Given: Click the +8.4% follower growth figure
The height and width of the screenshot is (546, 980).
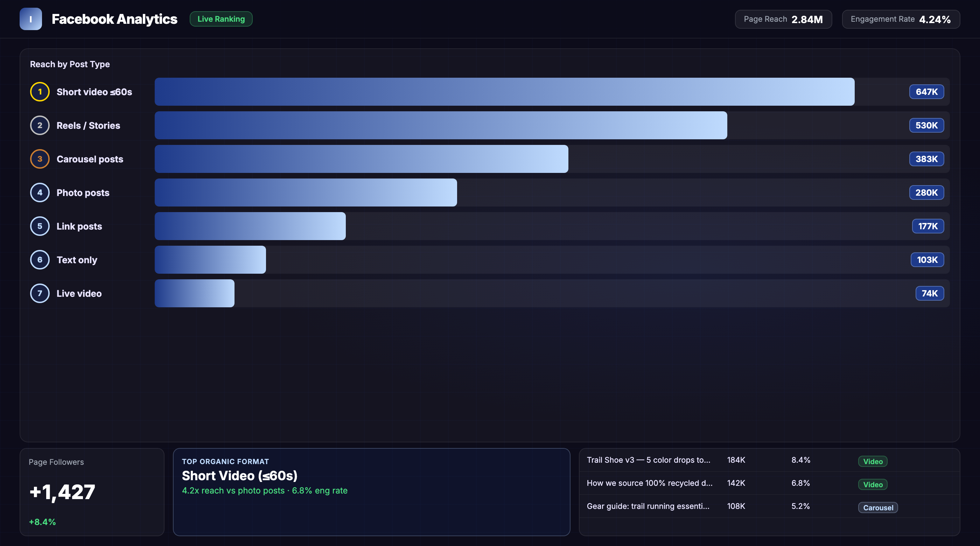Looking at the screenshot, I should (43, 522).
